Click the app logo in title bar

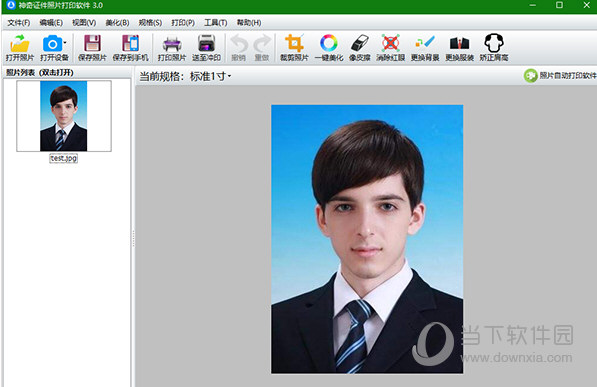pyautogui.click(x=11, y=5)
